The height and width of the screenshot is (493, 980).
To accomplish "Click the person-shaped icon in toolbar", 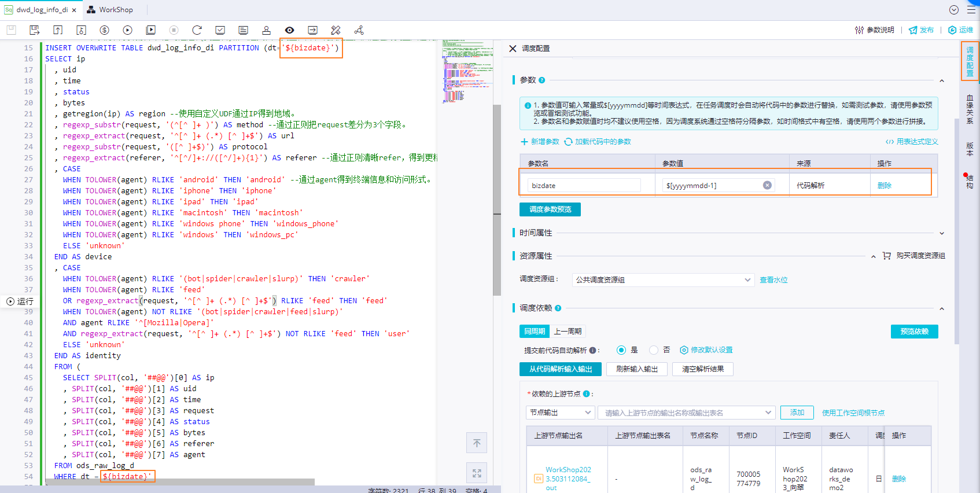I will coord(266,30).
